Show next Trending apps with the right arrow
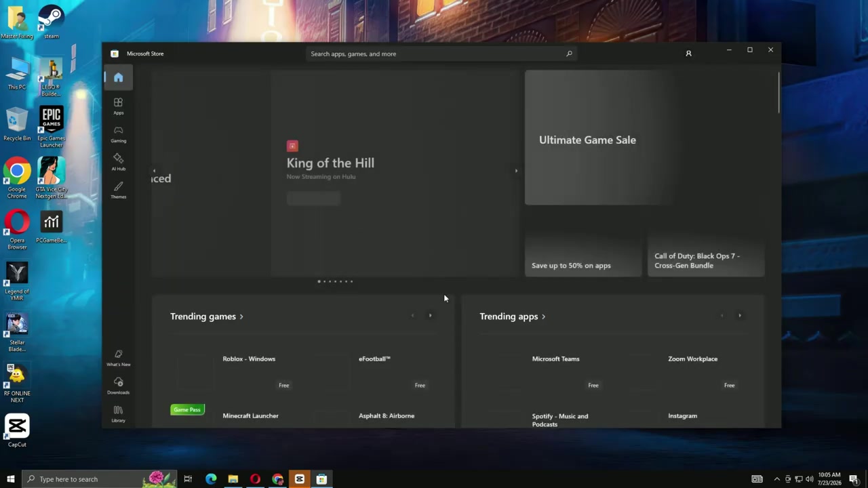The height and width of the screenshot is (488, 868). pos(740,315)
